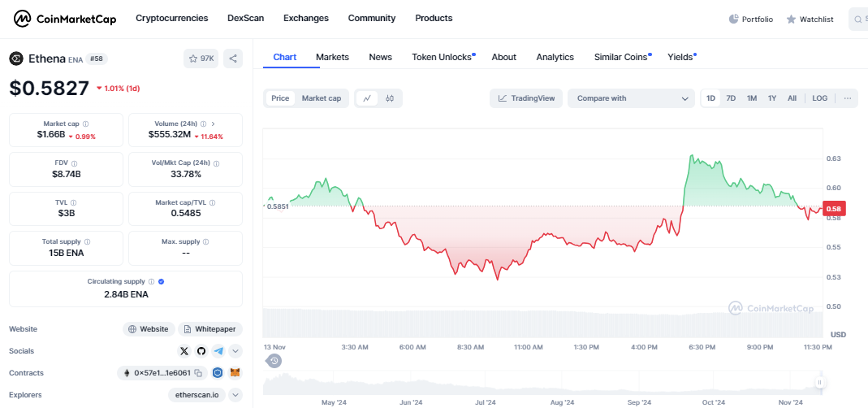Open the Watchlist star link
Viewport: 868px width, 408px height.
[810, 19]
